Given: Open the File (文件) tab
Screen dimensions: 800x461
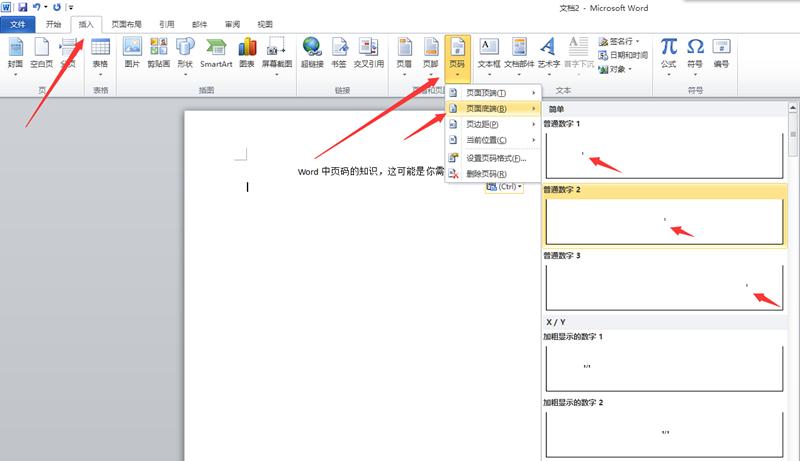Looking at the screenshot, I should click(x=18, y=24).
